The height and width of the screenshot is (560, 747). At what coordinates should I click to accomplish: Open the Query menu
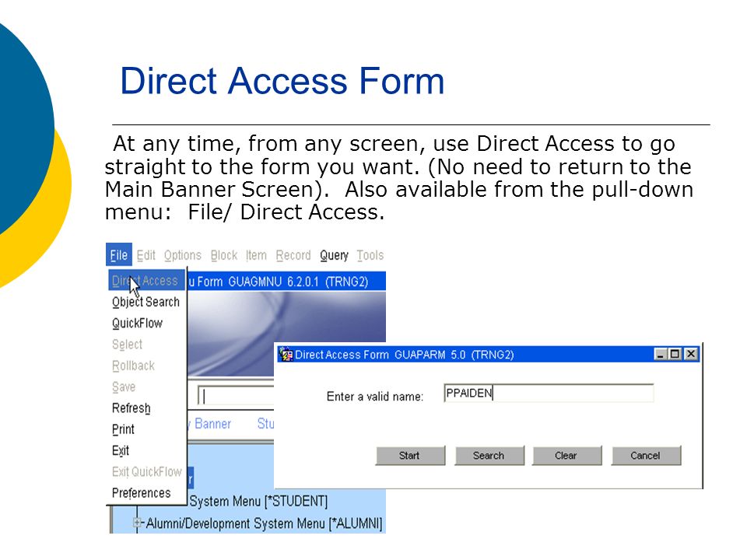(x=334, y=255)
